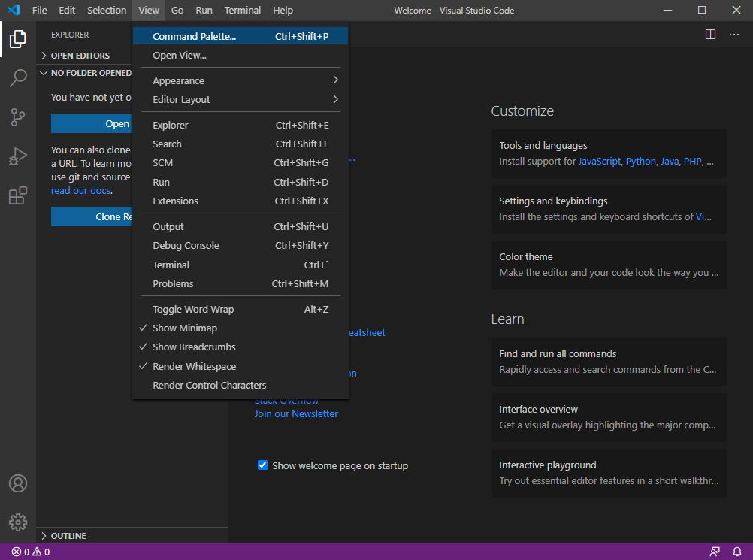Uncheck Show welcome page on startup
Viewport: 753px width, 560px height.
pos(262,465)
